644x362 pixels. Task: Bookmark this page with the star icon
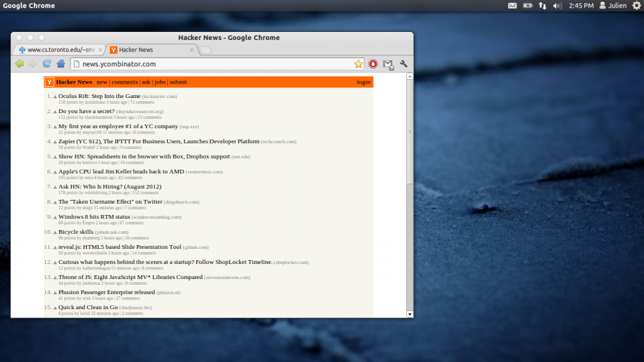pyautogui.click(x=358, y=64)
